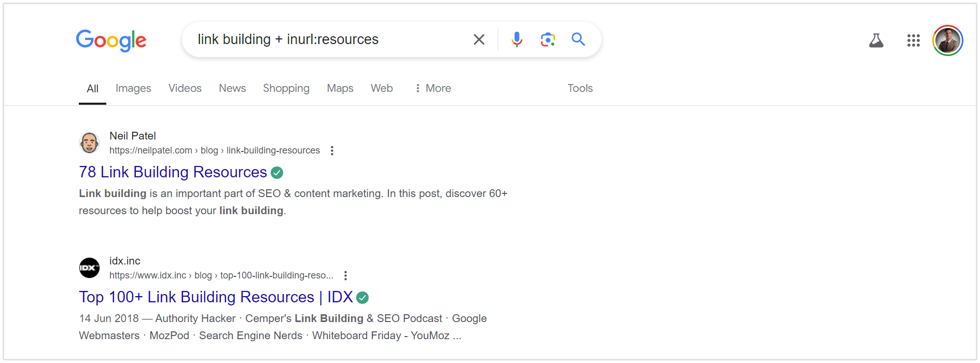980x363 pixels.
Task: Open options menu for idx.inc result
Action: (345, 275)
